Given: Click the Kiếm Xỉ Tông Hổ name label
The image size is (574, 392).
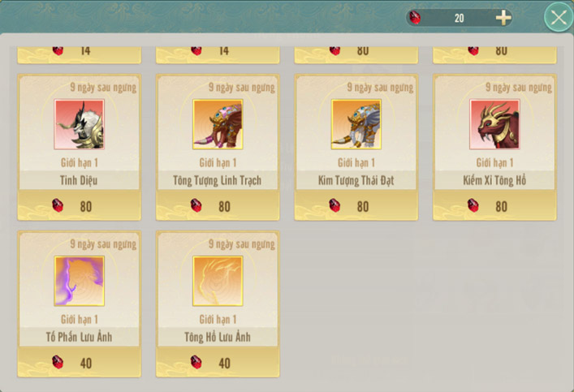Looking at the screenshot, I should [x=494, y=180].
